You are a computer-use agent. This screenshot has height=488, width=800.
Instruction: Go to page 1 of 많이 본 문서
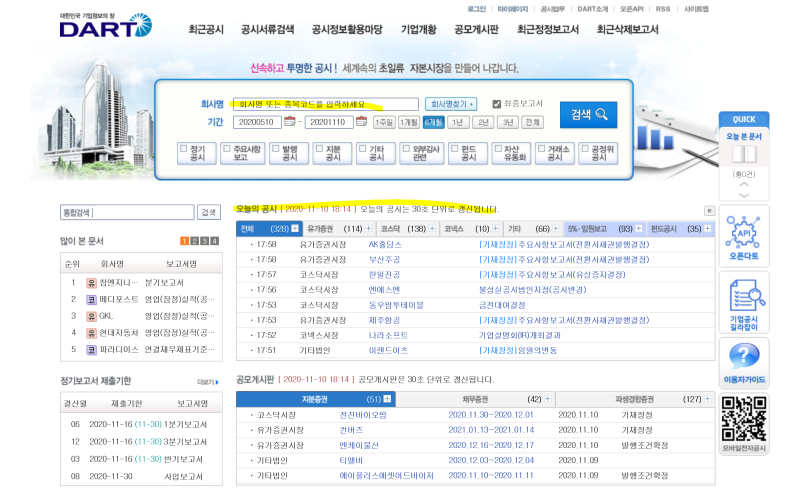tap(184, 241)
